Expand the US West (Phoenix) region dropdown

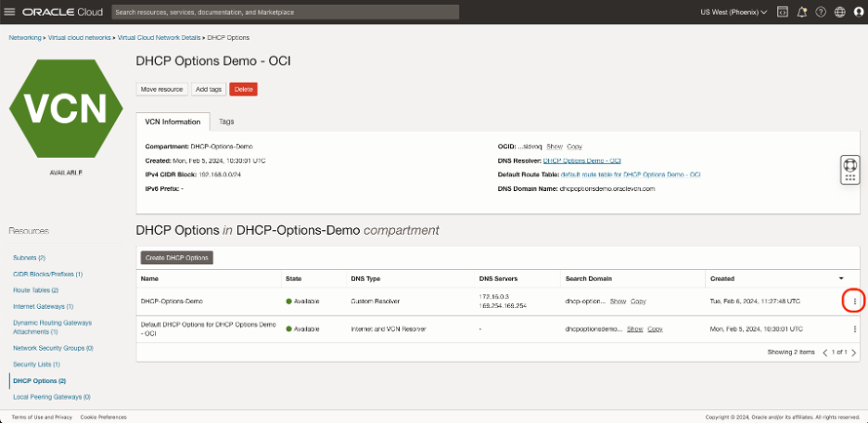[733, 12]
